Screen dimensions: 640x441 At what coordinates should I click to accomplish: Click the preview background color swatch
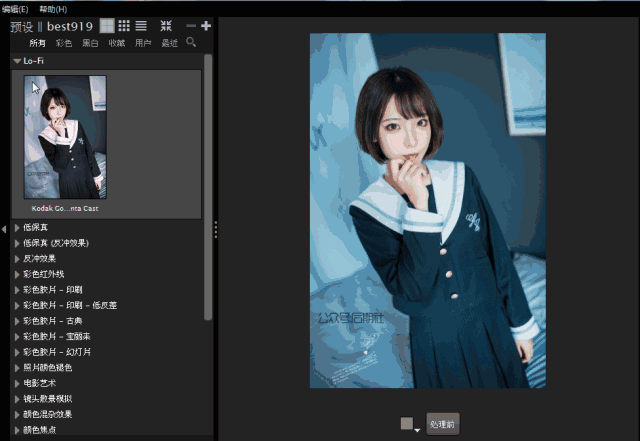point(407,423)
